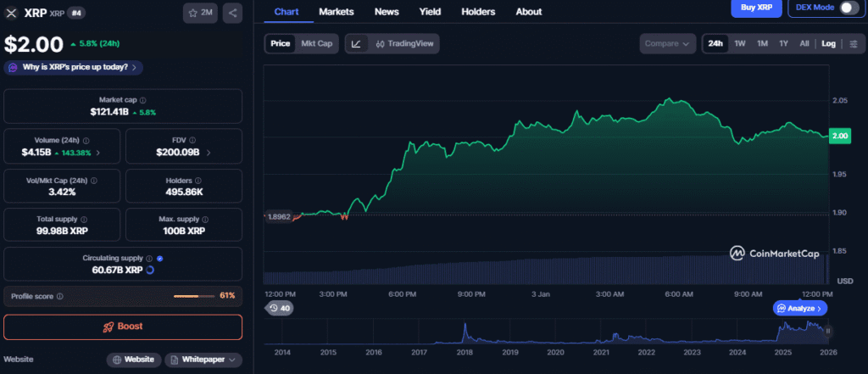Select the line chart style icon

(356, 43)
